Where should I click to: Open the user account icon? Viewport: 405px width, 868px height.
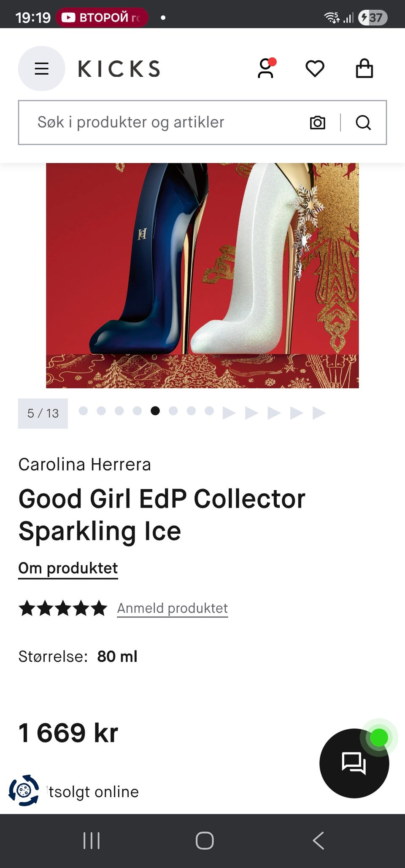[266, 68]
